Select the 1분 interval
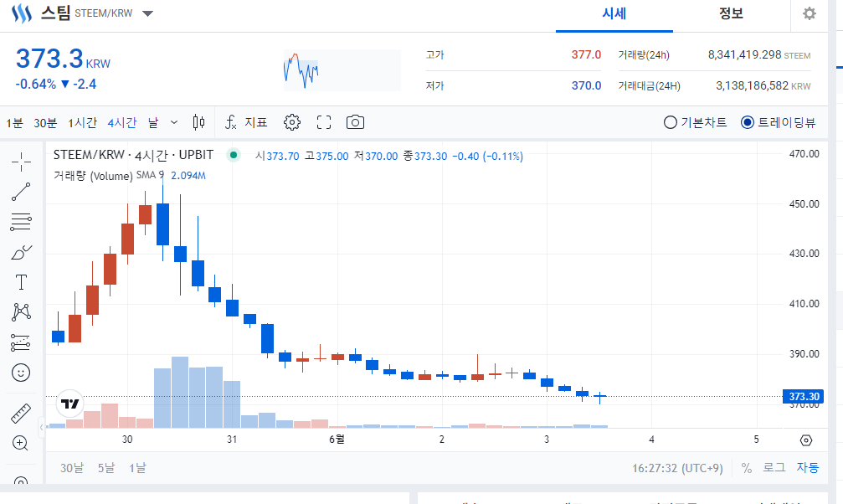The width and height of the screenshot is (843, 504). [x=14, y=122]
